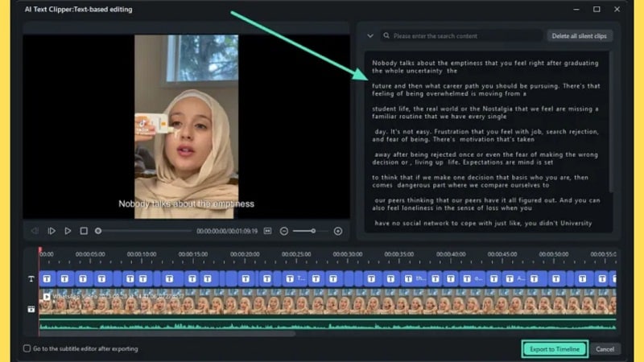Enable Go to subtitle editor after exporting
This screenshot has height=362, width=644.
[27, 348]
